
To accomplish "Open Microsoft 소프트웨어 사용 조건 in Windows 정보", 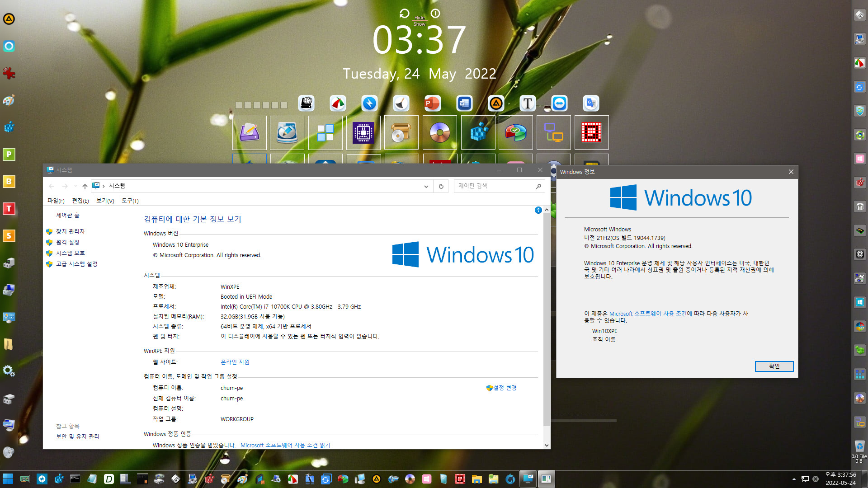I will [648, 314].
